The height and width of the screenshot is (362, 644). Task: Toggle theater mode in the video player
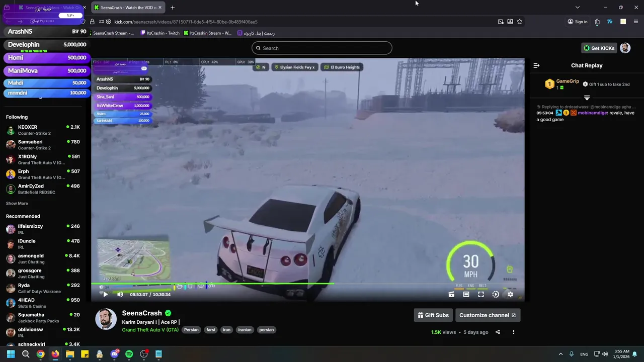click(466, 295)
